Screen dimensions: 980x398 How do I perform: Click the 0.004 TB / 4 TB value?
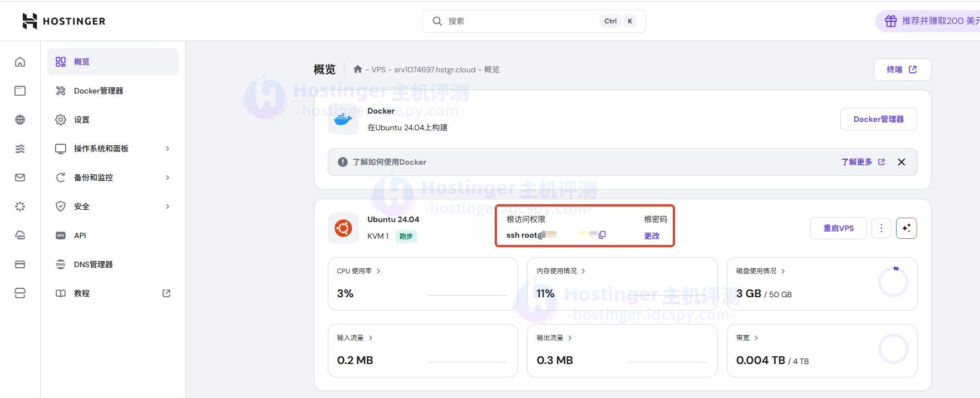point(772,360)
